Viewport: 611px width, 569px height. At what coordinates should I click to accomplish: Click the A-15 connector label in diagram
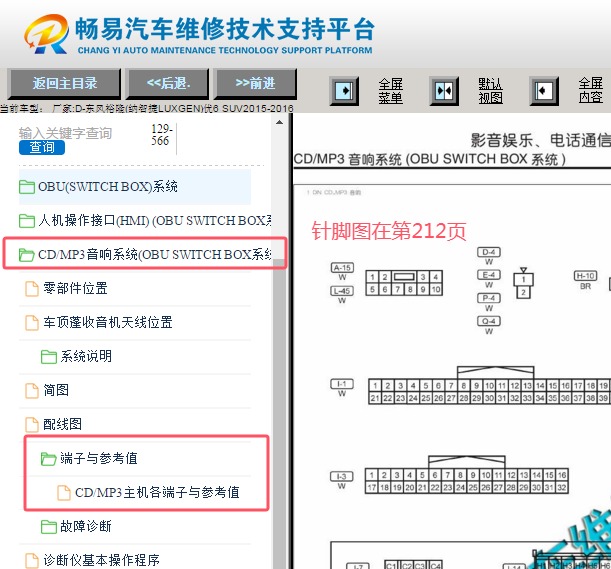point(342,268)
